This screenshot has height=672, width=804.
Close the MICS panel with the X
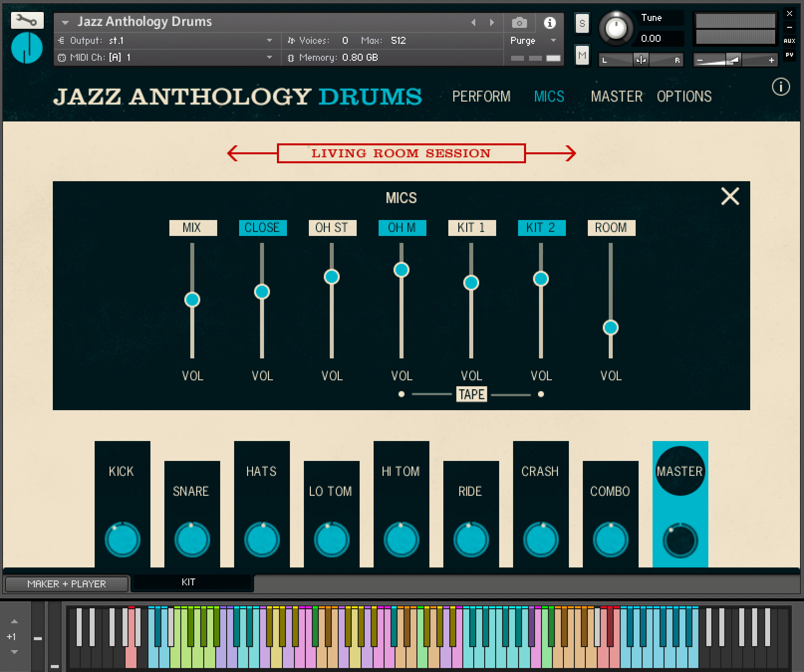tap(730, 197)
